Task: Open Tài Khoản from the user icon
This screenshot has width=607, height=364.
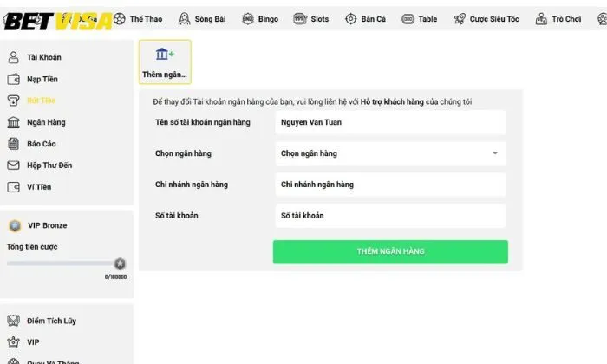Action: [x=13, y=57]
